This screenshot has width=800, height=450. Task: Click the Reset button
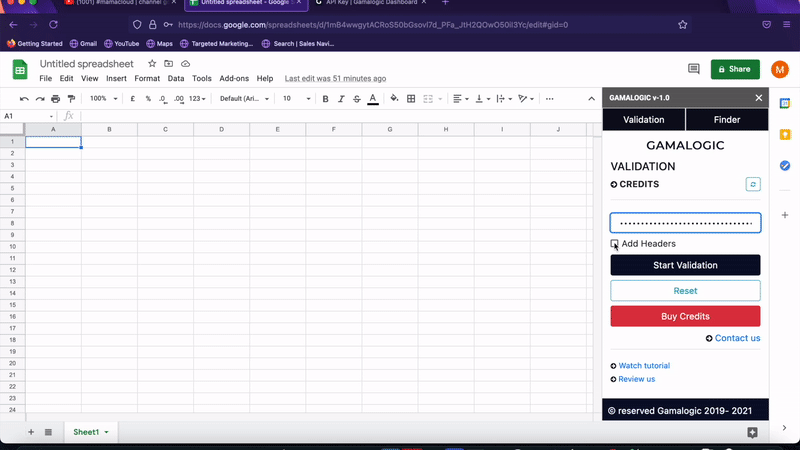[685, 291]
